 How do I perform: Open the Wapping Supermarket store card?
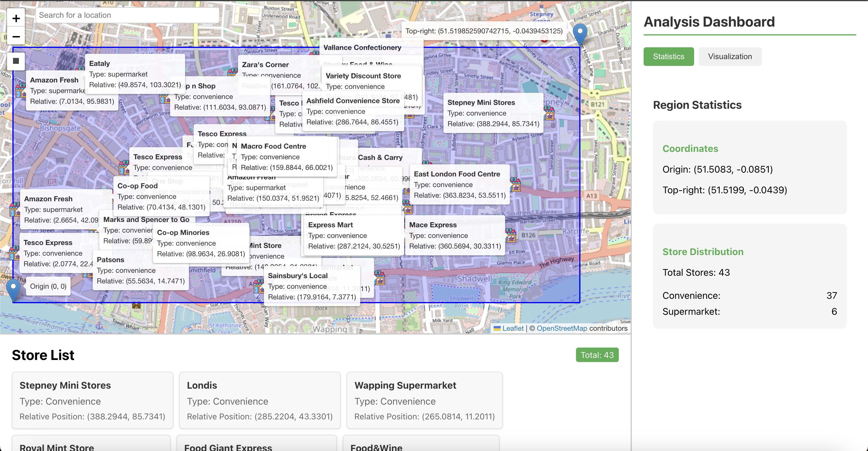(x=424, y=400)
